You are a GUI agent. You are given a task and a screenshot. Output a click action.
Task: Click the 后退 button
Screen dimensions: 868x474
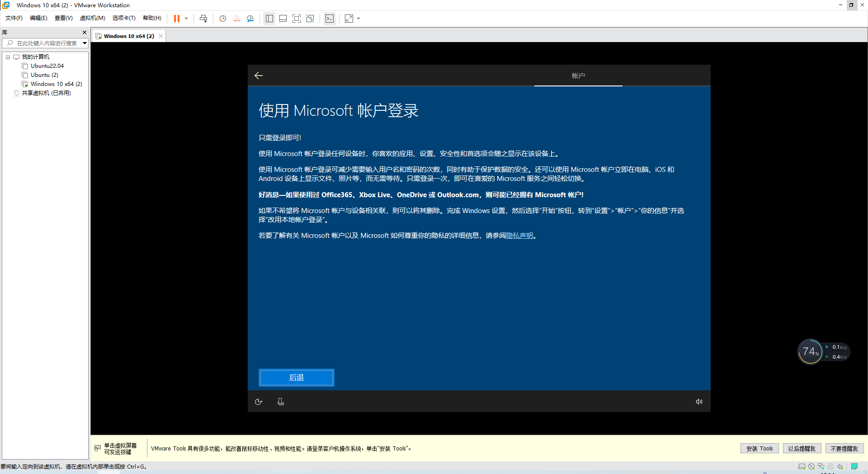click(297, 378)
